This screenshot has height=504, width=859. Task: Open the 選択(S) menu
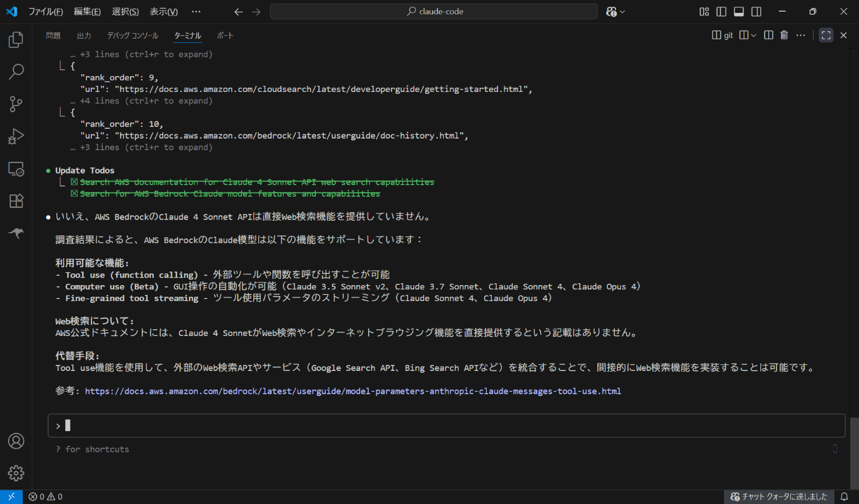(x=125, y=12)
